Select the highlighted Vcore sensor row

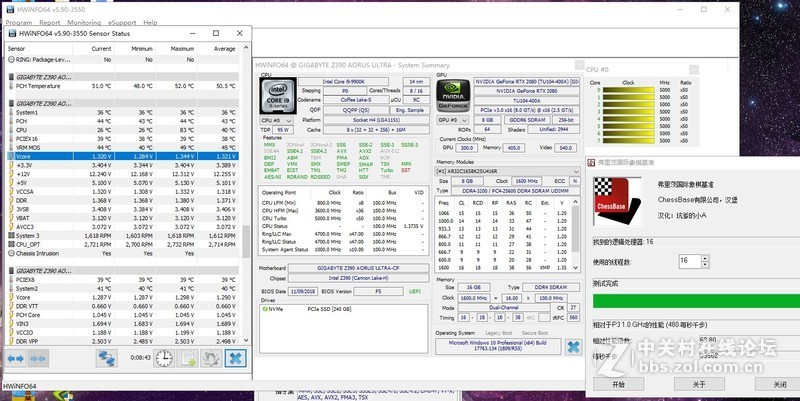pos(122,156)
